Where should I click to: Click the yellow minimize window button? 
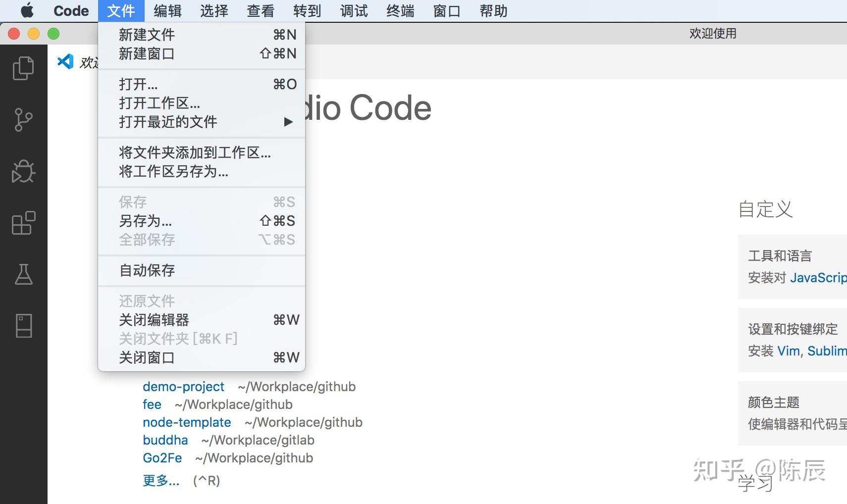coord(34,34)
